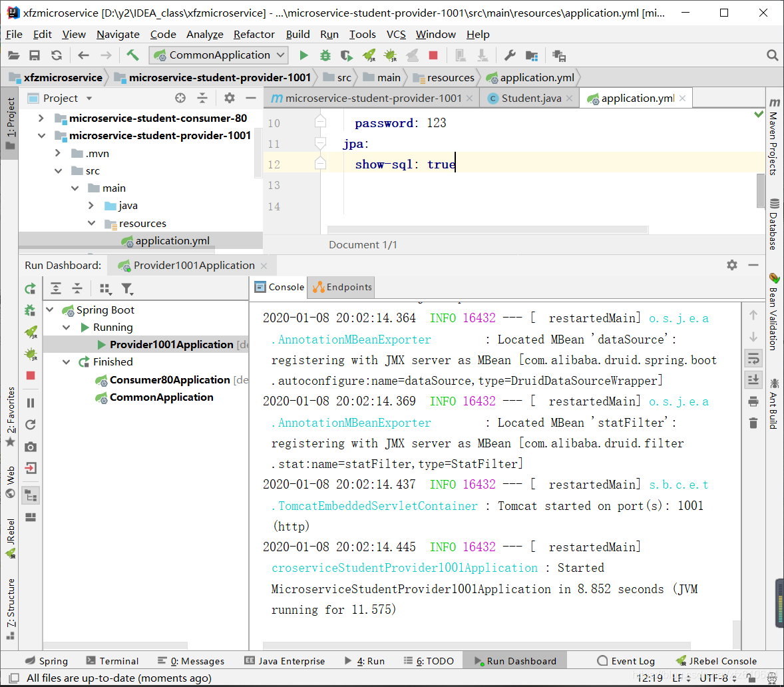Collapse all in Project panel
The image size is (784, 687).
pos(202,98)
